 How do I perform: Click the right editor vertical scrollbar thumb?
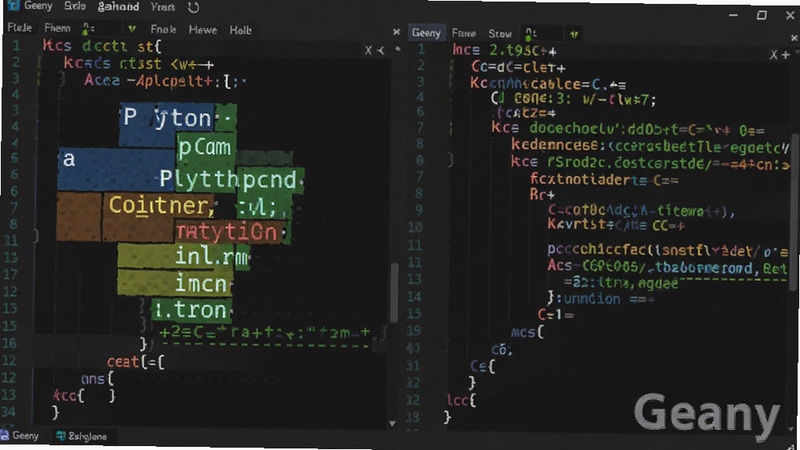coord(795,212)
